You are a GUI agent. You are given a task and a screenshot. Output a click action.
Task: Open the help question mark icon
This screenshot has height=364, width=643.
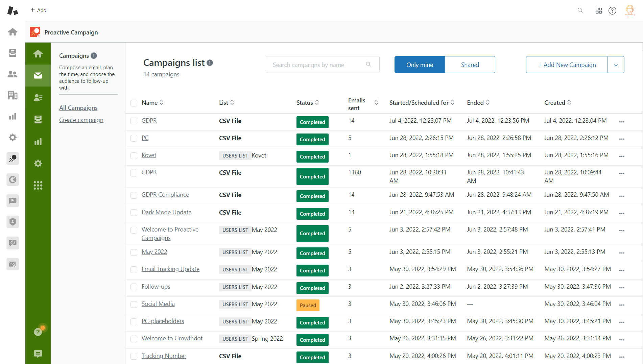pos(613,10)
